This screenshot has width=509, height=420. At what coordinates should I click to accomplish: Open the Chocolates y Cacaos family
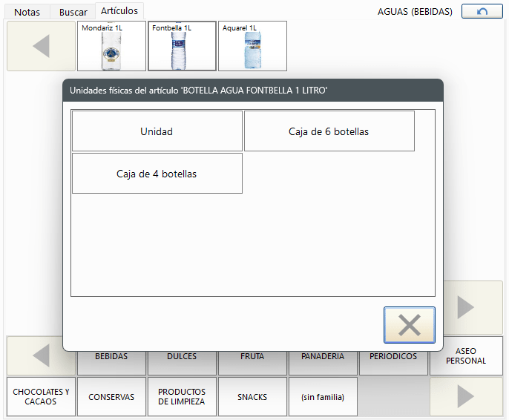pos(41,397)
